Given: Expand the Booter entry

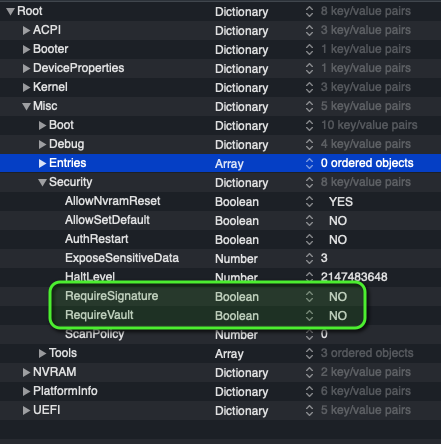Looking at the screenshot, I should click(26, 50).
